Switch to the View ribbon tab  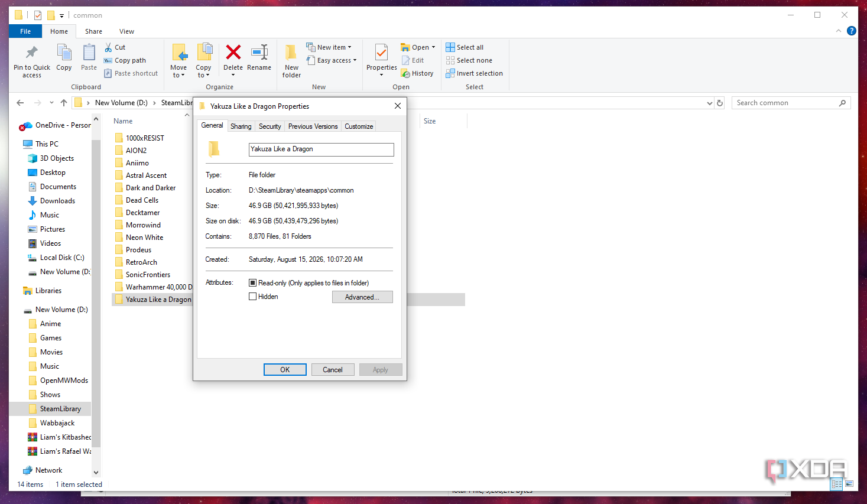click(126, 31)
